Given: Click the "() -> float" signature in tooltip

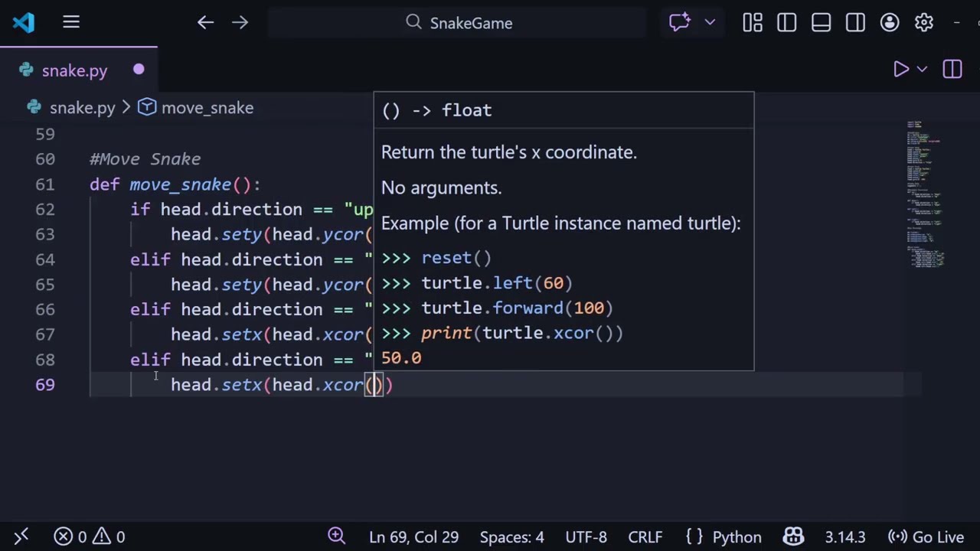Looking at the screenshot, I should (436, 110).
